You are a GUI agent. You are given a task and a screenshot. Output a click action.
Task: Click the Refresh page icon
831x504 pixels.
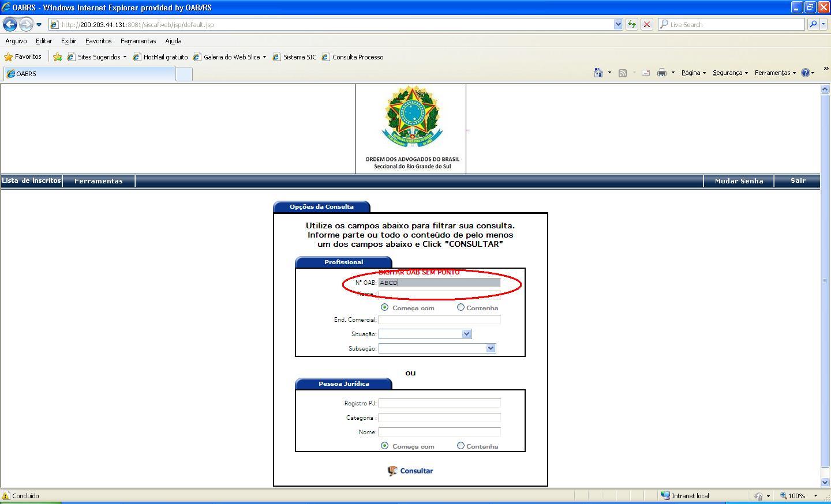click(x=632, y=25)
